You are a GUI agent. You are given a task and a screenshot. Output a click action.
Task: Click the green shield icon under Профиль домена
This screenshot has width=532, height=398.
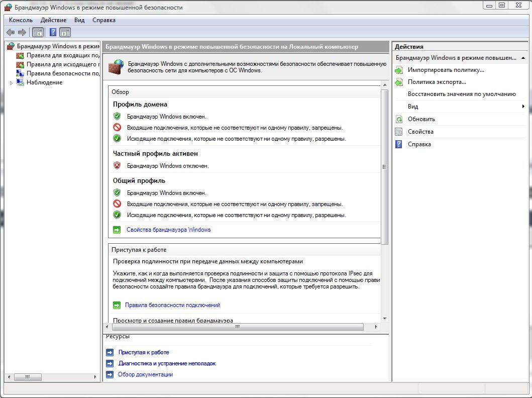(117, 117)
